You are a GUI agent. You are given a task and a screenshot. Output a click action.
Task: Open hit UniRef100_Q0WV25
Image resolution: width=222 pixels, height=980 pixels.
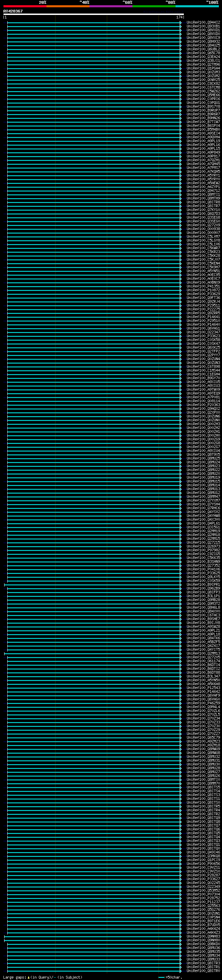[203, 80]
